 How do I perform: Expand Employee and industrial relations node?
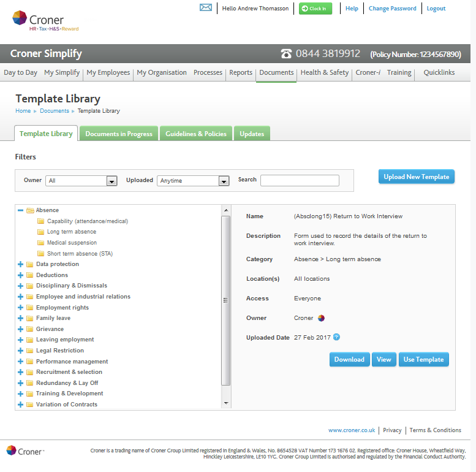20,297
